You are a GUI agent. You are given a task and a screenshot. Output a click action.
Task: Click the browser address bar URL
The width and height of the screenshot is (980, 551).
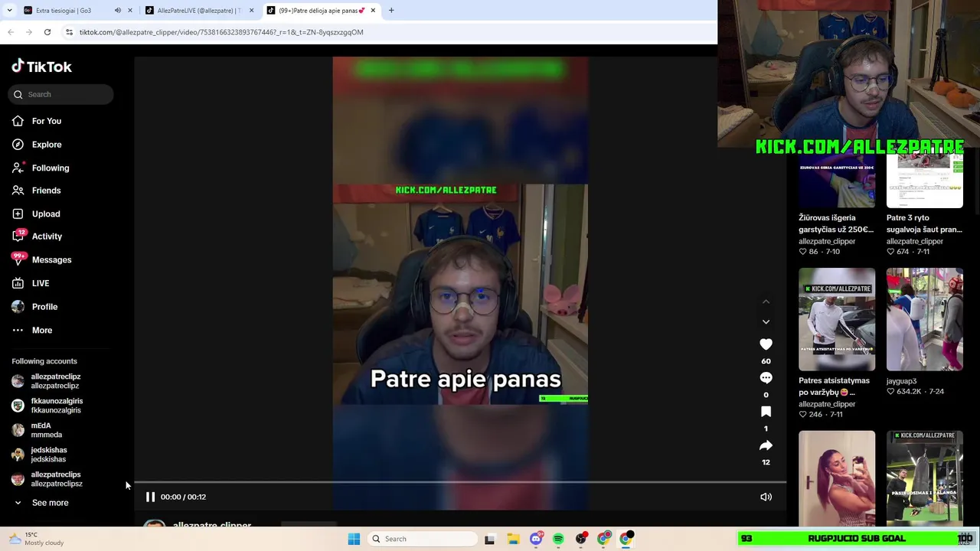tap(221, 32)
